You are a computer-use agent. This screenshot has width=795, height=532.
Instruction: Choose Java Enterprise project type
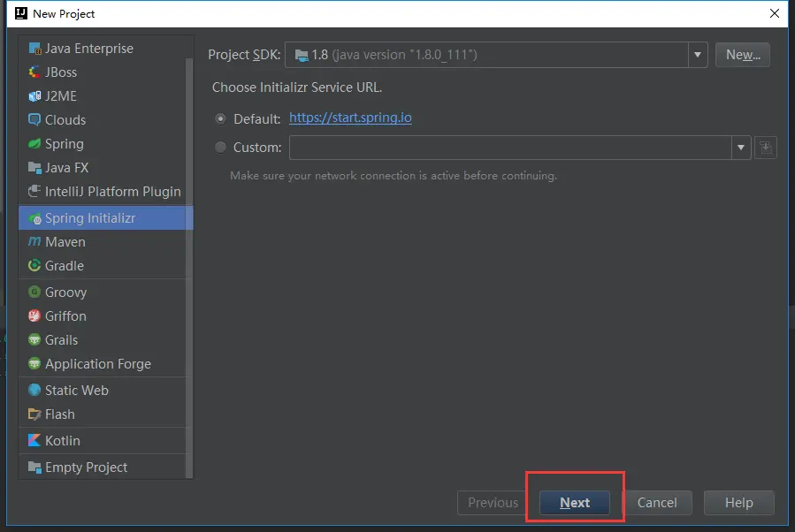pos(89,49)
